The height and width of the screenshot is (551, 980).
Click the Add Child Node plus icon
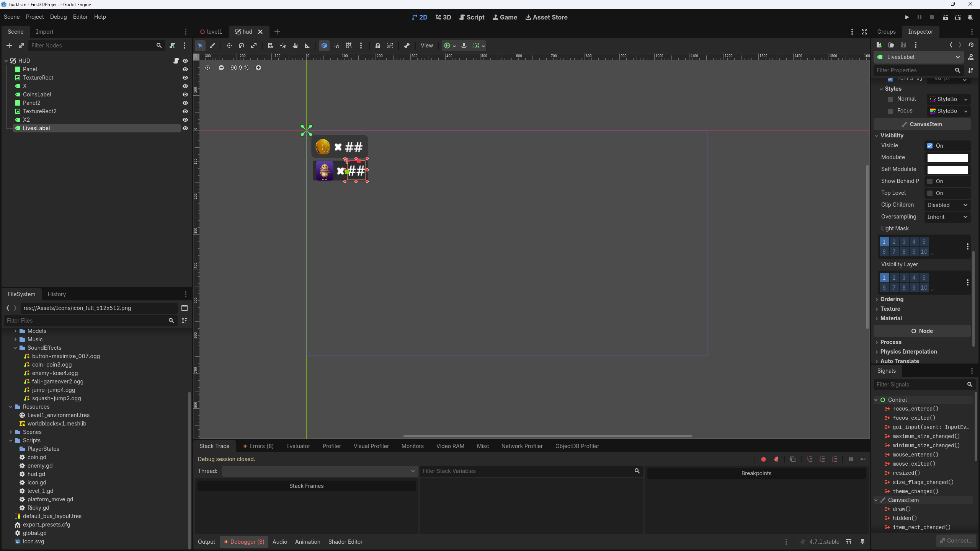(x=9, y=46)
